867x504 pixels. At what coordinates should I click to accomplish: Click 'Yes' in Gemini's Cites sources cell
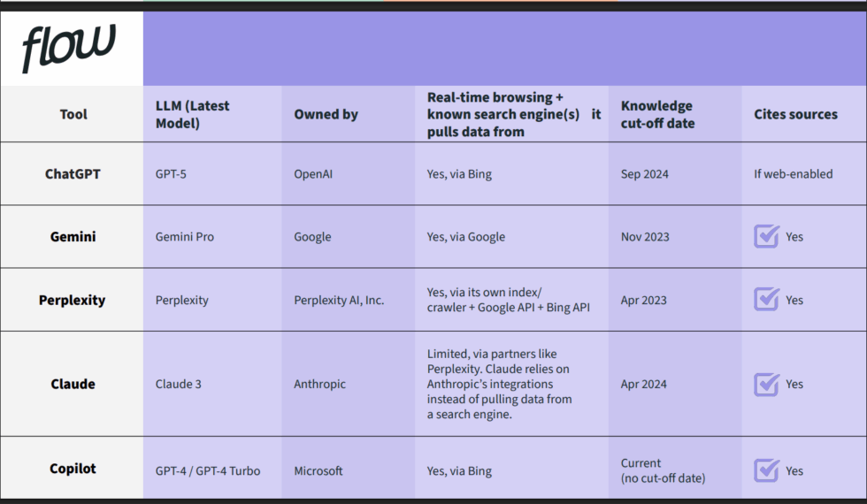point(794,237)
